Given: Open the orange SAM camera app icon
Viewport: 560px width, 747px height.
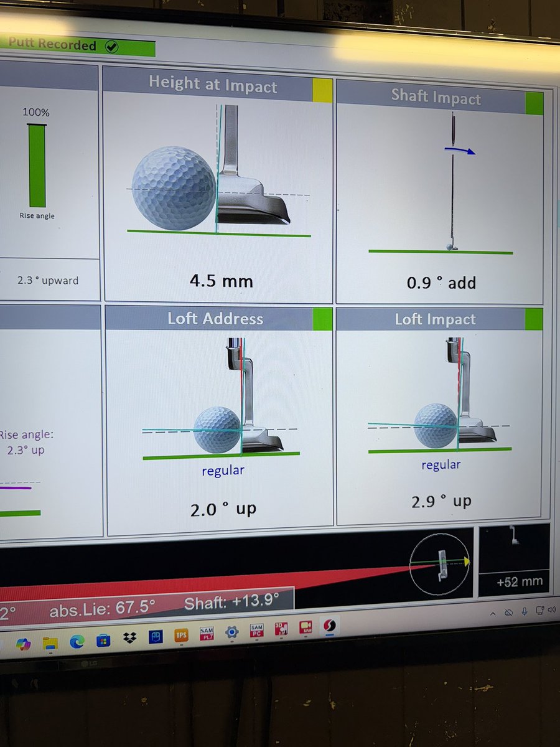Looking at the screenshot, I should [306, 627].
